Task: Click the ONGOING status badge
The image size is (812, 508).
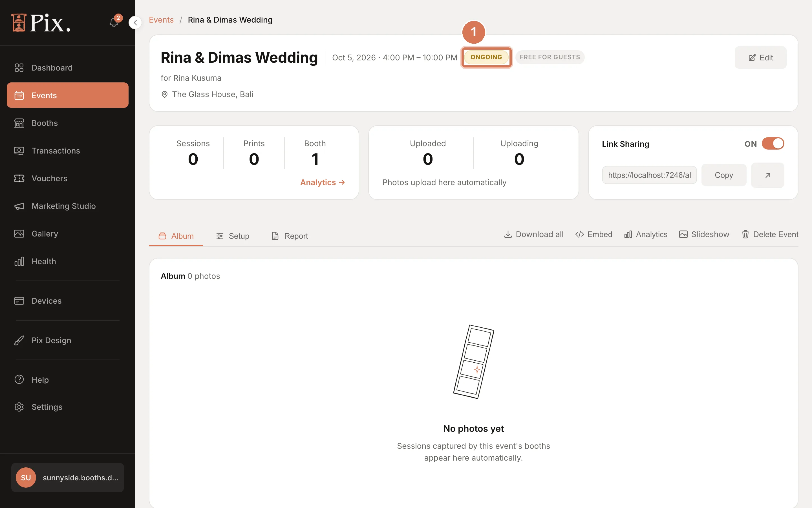Action: [486, 57]
